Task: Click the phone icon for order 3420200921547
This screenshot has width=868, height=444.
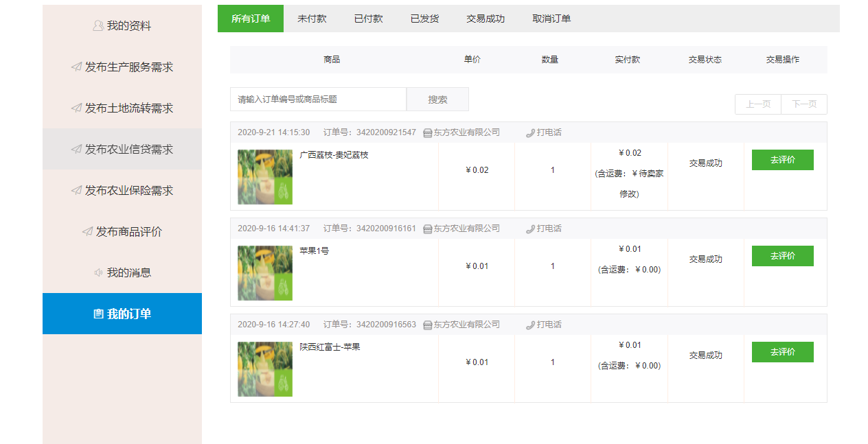Action: 530,132
